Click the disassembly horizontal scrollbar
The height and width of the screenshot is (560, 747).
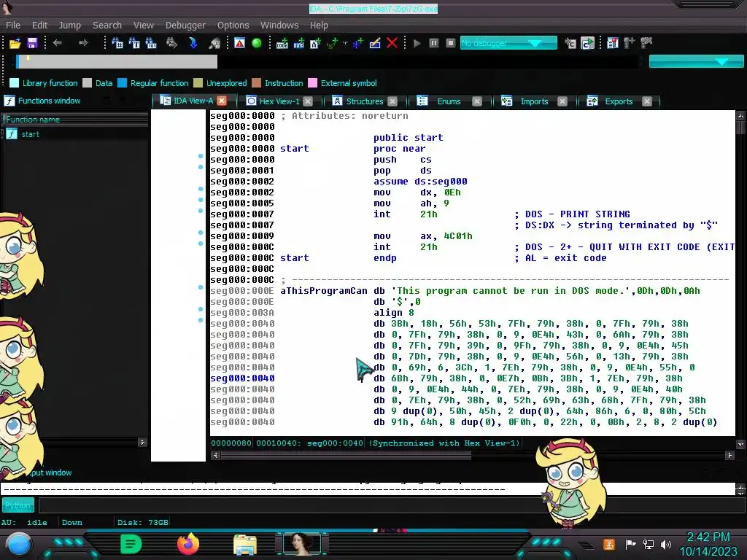coord(346,455)
